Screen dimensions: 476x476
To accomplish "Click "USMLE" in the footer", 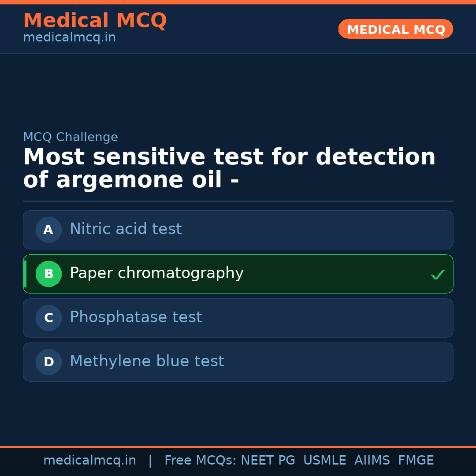I will tap(325, 460).
